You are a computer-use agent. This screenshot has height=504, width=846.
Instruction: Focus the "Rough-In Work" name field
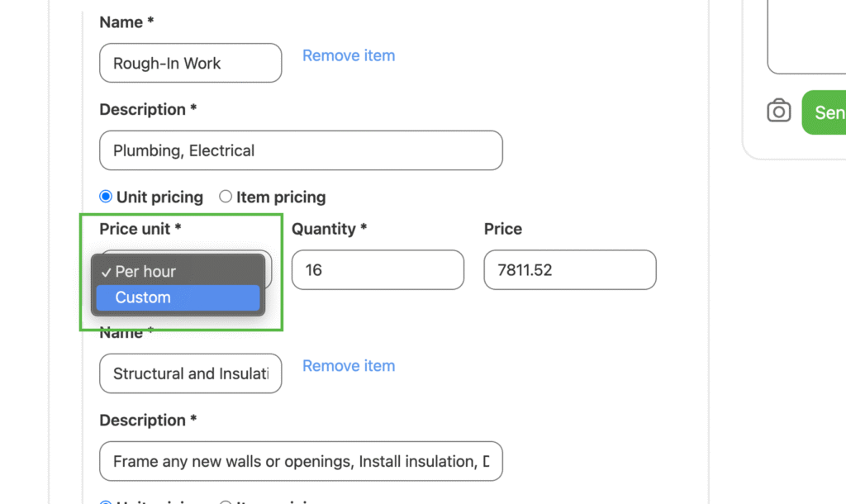tap(190, 63)
